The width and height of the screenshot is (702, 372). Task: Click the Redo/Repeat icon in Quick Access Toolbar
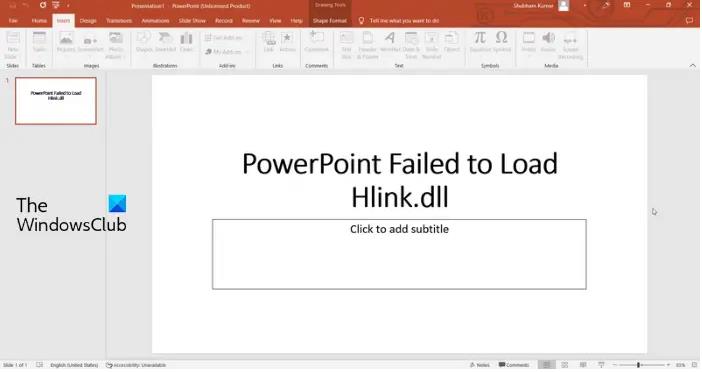click(43, 5)
